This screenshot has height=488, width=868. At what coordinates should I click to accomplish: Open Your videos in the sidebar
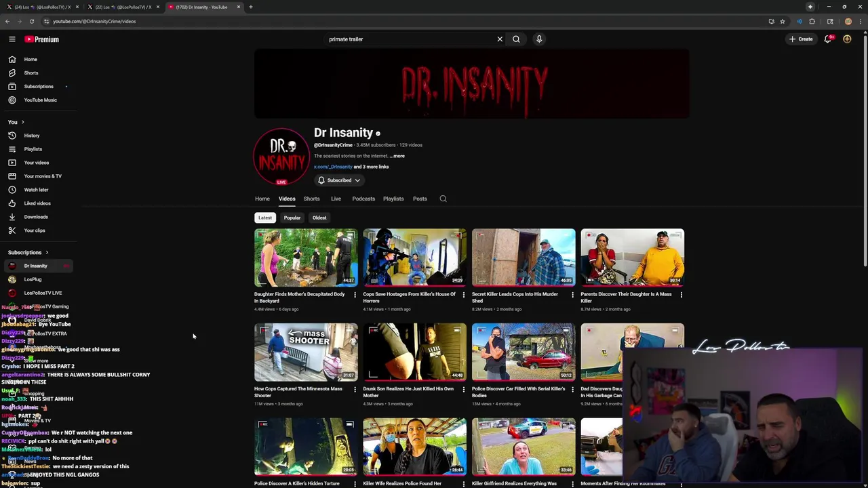pyautogui.click(x=37, y=163)
